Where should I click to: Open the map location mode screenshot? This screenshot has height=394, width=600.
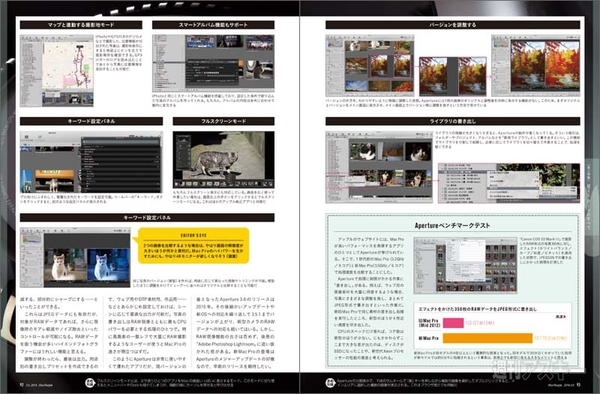(57, 71)
